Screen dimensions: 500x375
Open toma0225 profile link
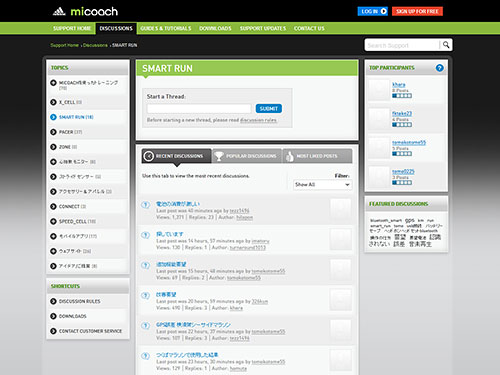pyautogui.click(x=403, y=172)
